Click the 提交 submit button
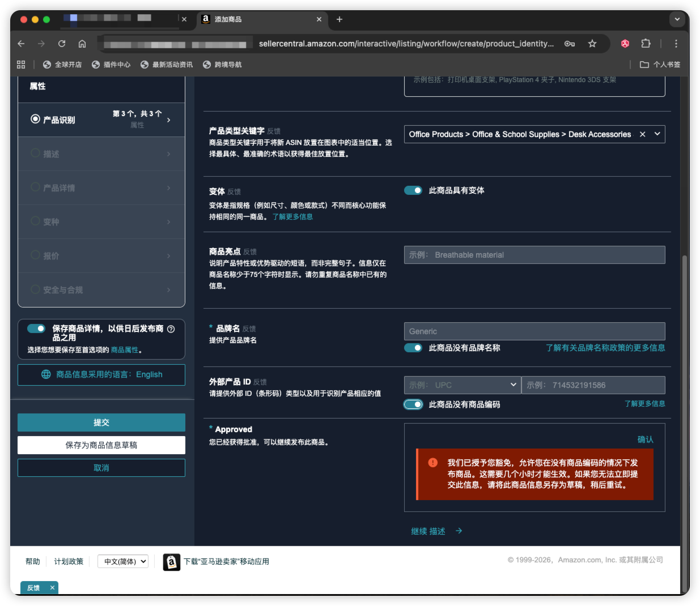This screenshot has width=700, height=606. tap(101, 423)
